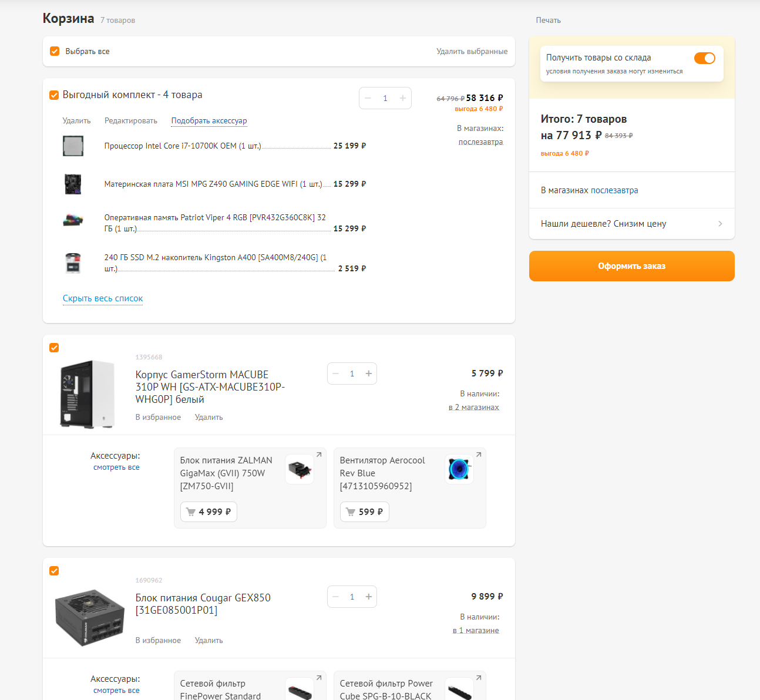Viewport: 760px width, 700px height.
Task: Decrease quantity of Cougar GEX850 power supply
Action: 336,597
